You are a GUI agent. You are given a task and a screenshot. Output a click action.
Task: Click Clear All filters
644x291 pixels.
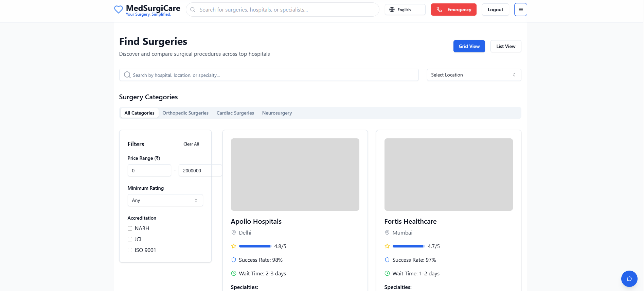point(191,144)
